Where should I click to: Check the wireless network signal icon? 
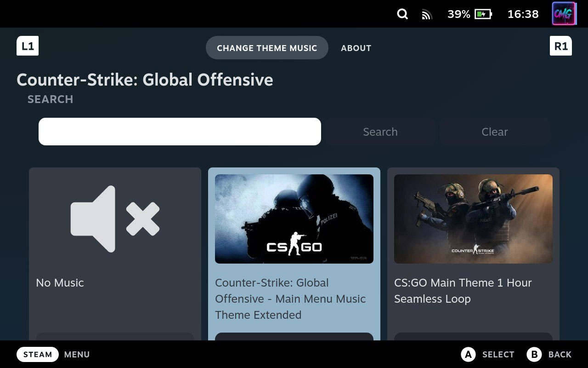pyautogui.click(x=427, y=15)
